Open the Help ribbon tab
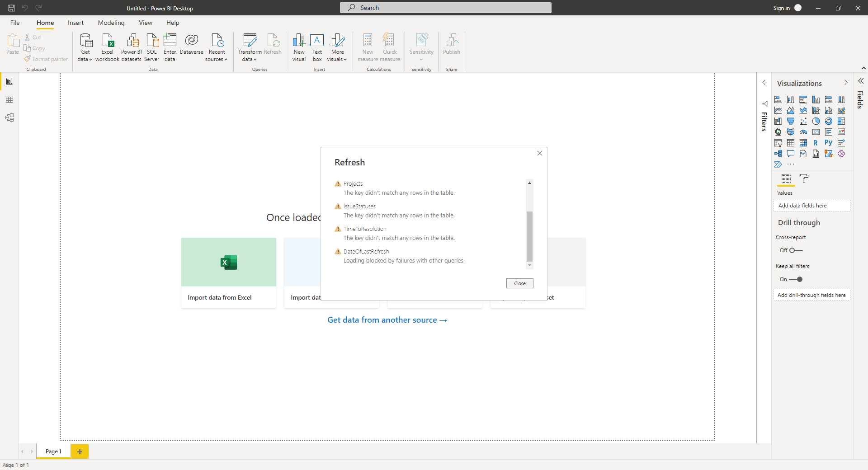Image resolution: width=868 pixels, height=470 pixels. pos(173,23)
